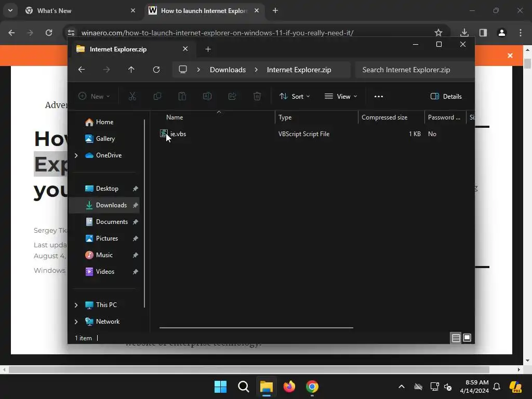Image resolution: width=532 pixels, height=399 pixels.
Task: Click the Chrome address bar URL
Action: [x=217, y=33]
